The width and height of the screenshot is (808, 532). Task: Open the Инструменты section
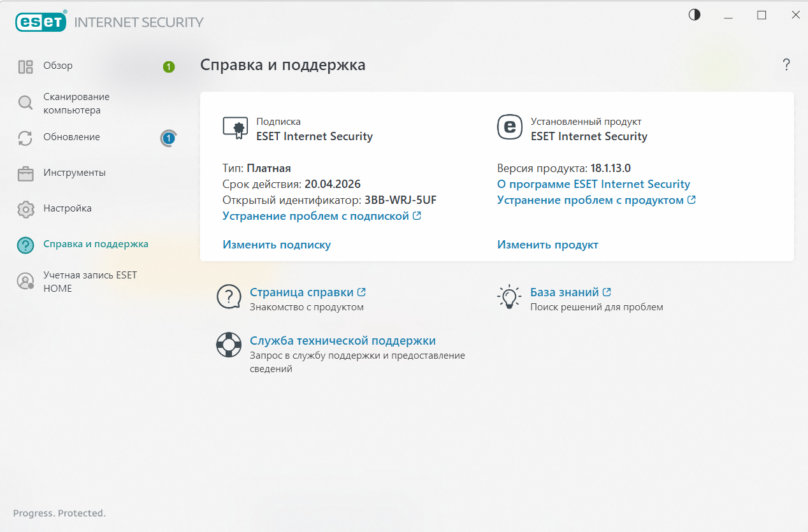click(75, 173)
